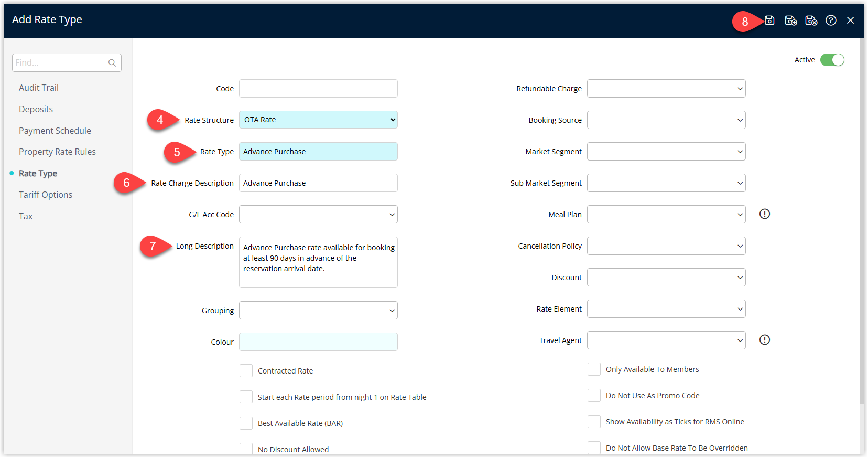Click the Save and exit icon
Viewport: 868px width, 458px height.
[811, 20]
